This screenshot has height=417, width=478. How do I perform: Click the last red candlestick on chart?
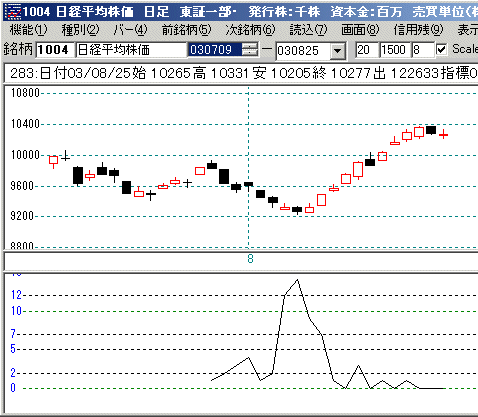[x=443, y=135]
